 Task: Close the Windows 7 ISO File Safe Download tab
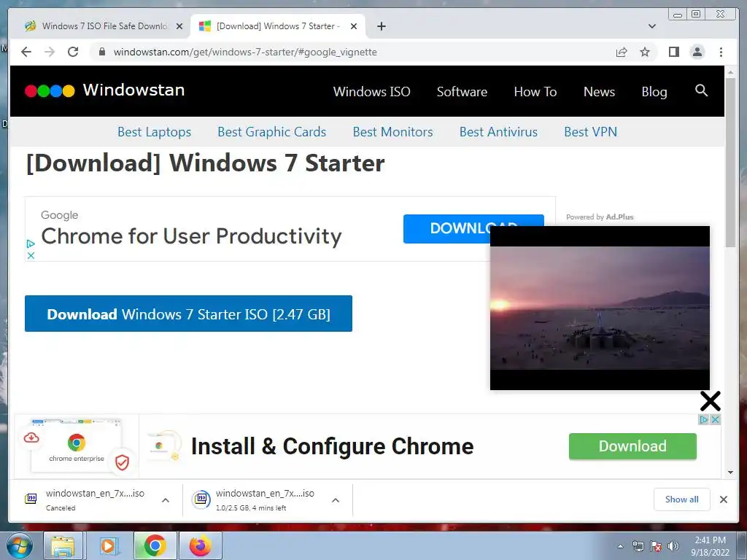179,26
